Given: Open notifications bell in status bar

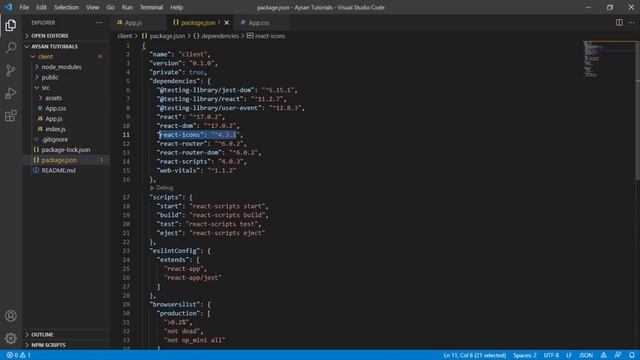Looking at the screenshot, I should coord(631,355).
